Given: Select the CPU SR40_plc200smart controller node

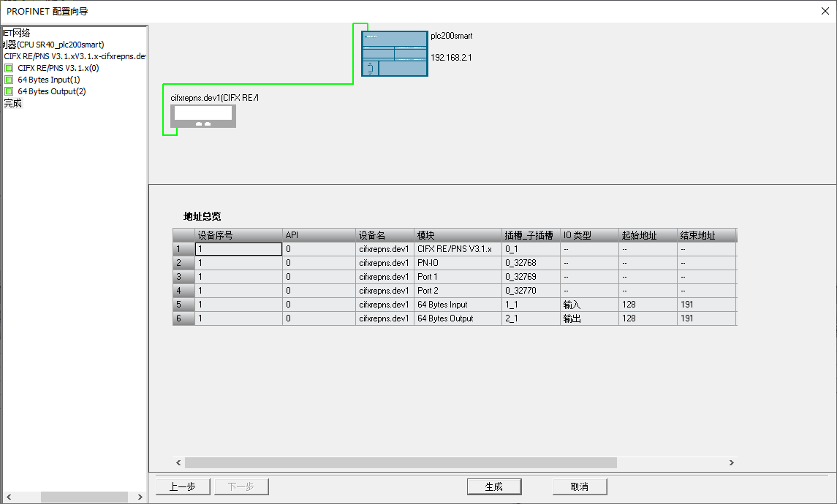Looking at the screenshot, I should 53,45.
